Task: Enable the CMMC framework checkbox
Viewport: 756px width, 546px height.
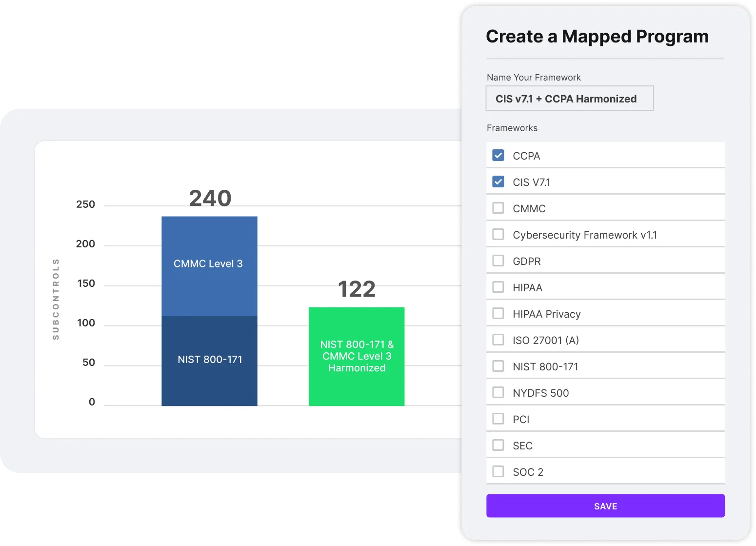Action: (x=498, y=208)
